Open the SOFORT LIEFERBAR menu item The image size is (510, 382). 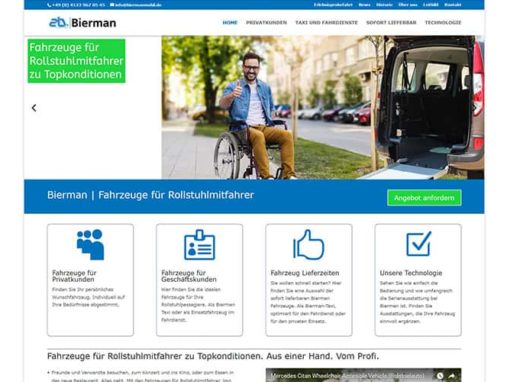coord(391,23)
